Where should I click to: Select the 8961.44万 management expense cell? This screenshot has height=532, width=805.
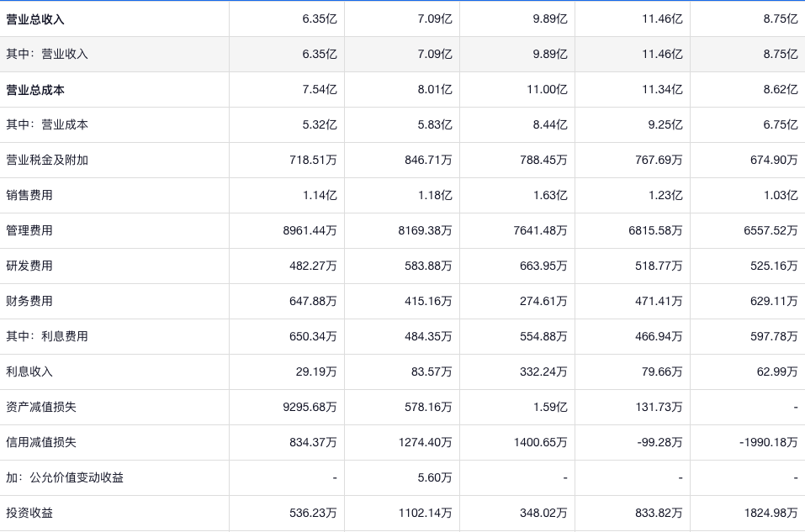(x=310, y=230)
